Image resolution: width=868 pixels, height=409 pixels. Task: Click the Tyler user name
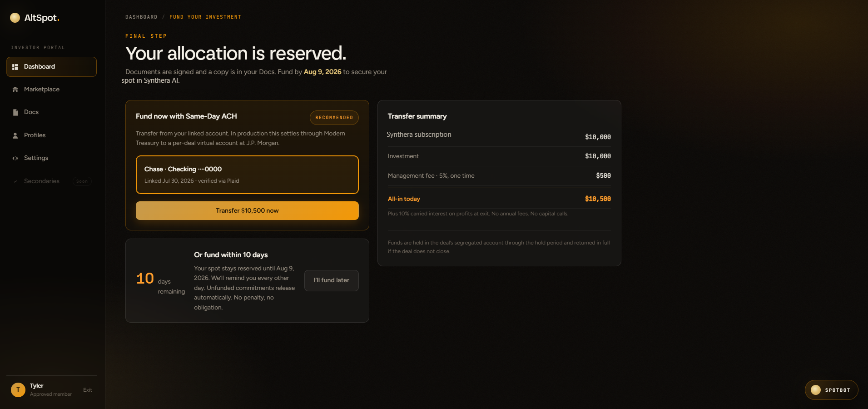click(37, 386)
